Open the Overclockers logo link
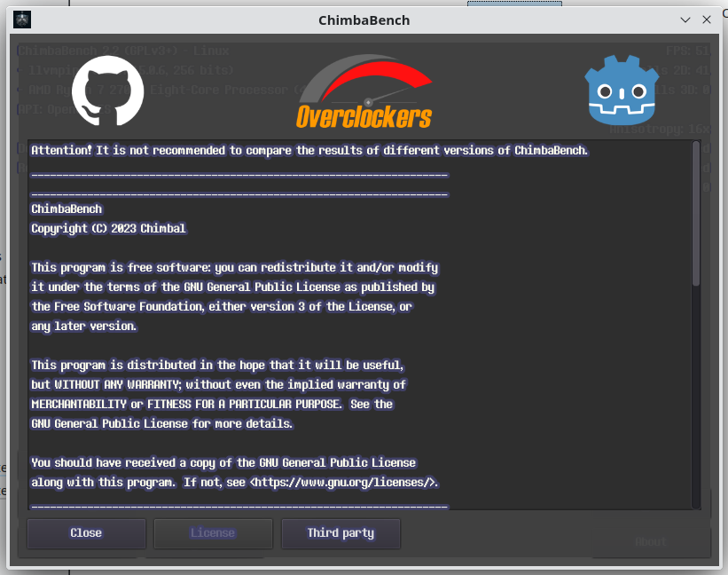 364,91
